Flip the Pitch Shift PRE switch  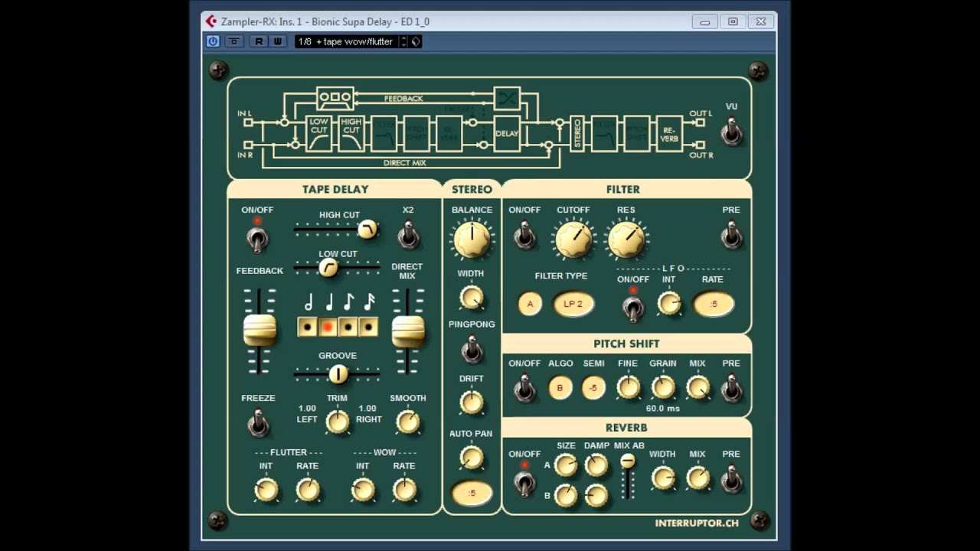pyautogui.click(x=731, y=388)
